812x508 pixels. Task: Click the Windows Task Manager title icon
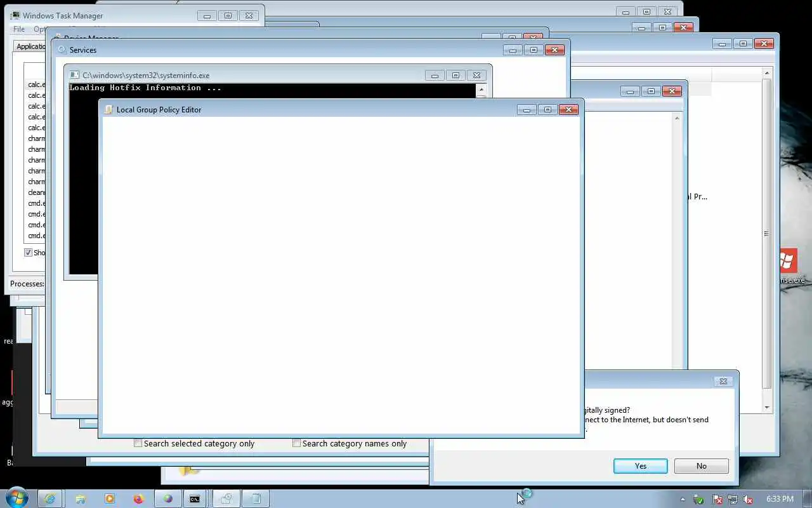15,15
